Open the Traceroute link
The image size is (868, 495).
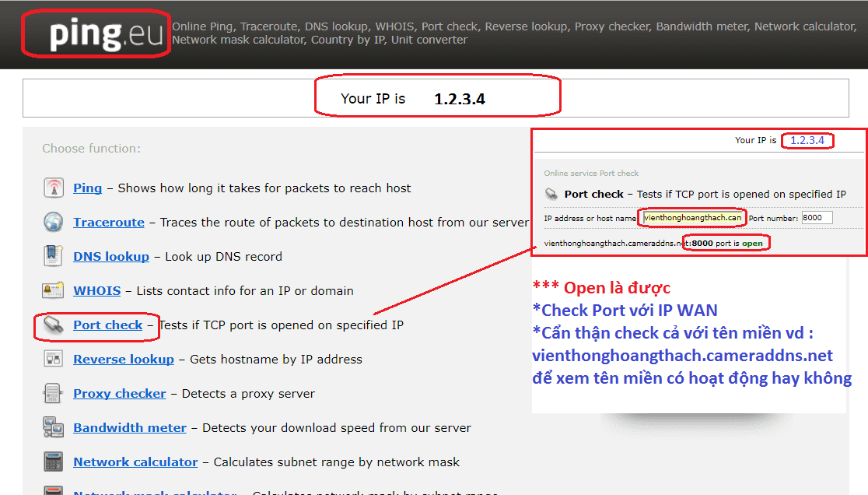(x=109, y=223)
